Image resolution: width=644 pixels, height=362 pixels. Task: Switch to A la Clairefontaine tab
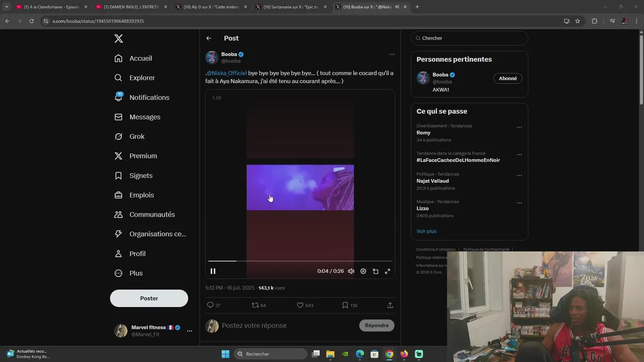tap(51, 7)
